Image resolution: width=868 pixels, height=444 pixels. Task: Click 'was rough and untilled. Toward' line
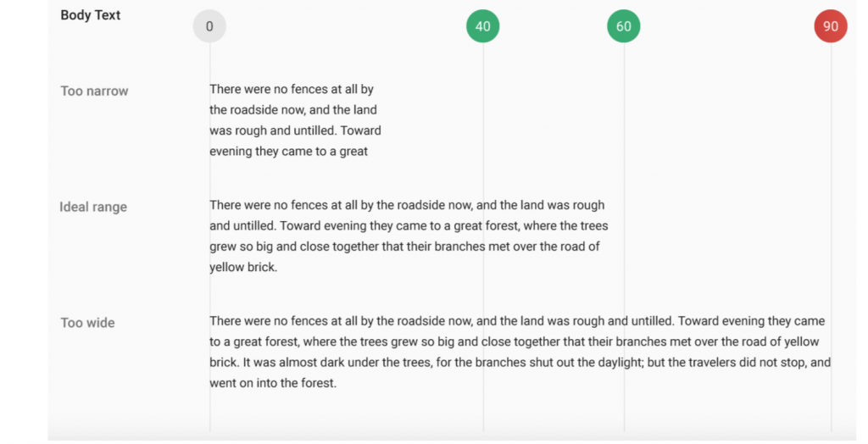click(x=295, y=130)
